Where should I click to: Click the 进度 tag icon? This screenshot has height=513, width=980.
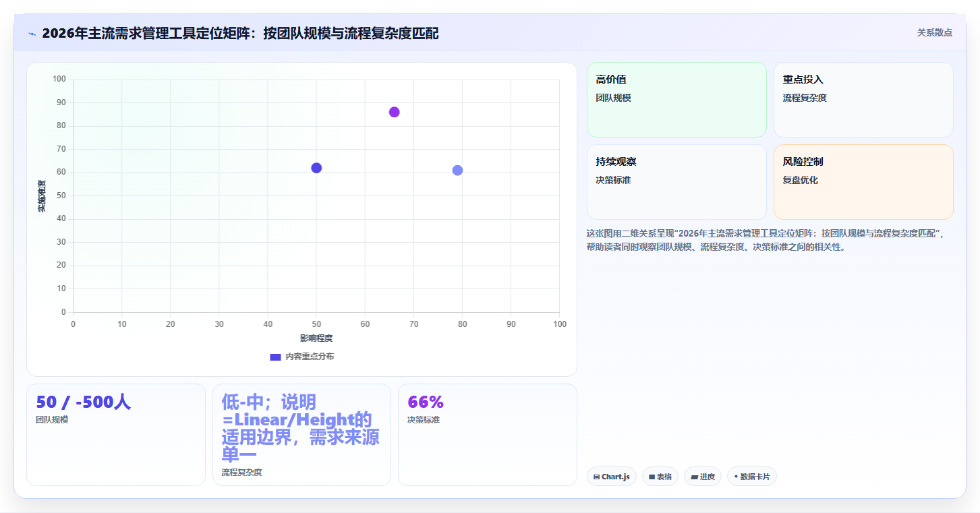tap(694, 477)
